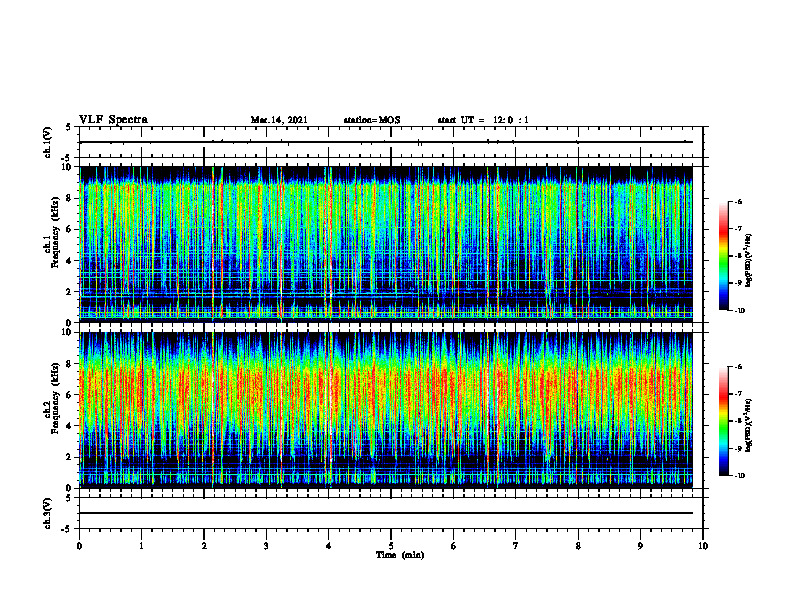Click the "-10" label on ch.2 colorbar
This screenshot has height=612, width=792.
pos(739,476)
